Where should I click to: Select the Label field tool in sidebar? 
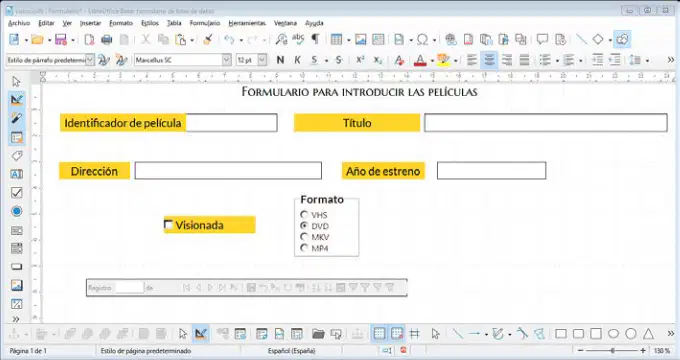[x=16, y=156]
